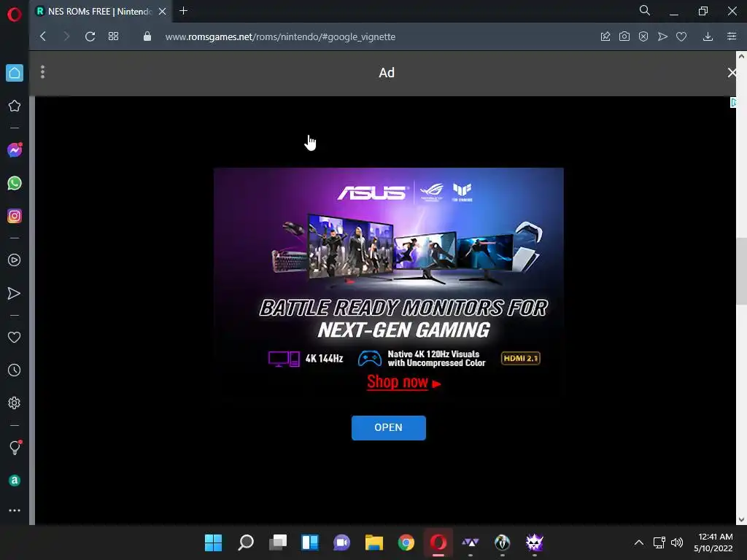Open ad options three-dot menu
Screen dimensions: 747x560
click(43, 72)
